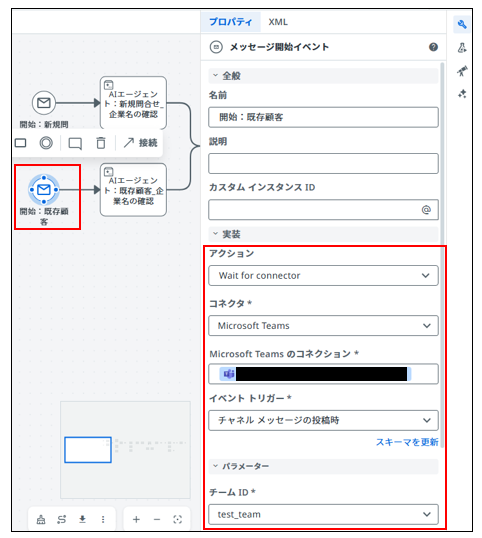Click the 説明 input field
This screenshot has height=538, width=482.
(323, 163)
